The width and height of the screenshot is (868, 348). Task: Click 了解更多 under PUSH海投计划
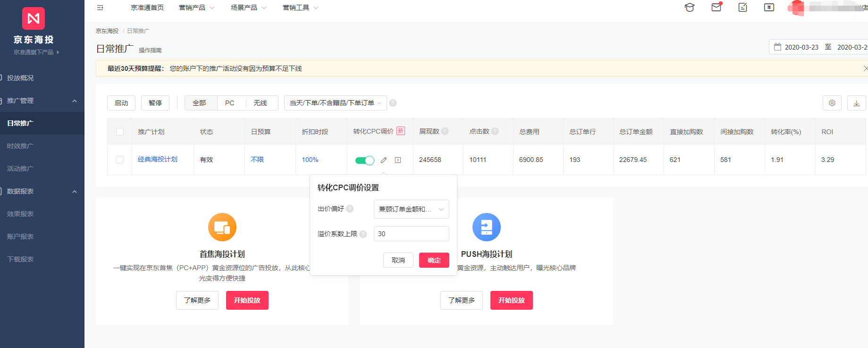point(462,300)
